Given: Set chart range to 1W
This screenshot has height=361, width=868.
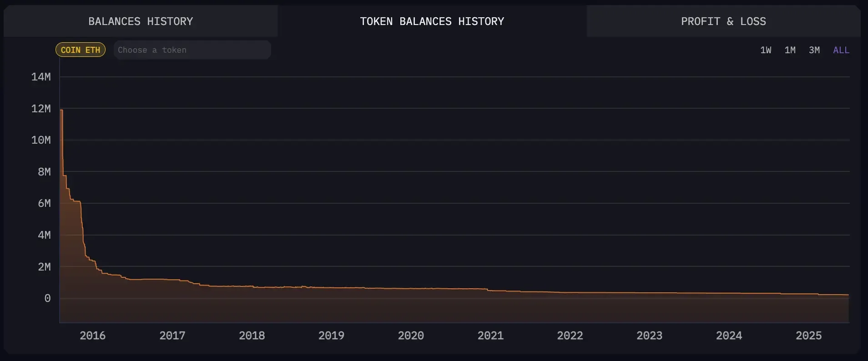Looking at the screenshot, I should point(766,50).
